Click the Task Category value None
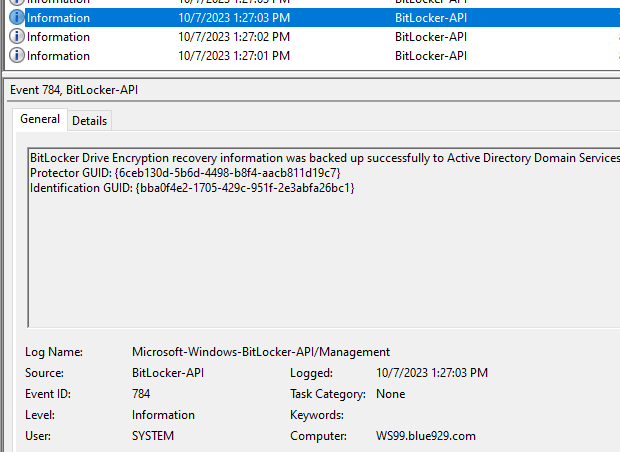Screen dimensions: 620x452 390,394
